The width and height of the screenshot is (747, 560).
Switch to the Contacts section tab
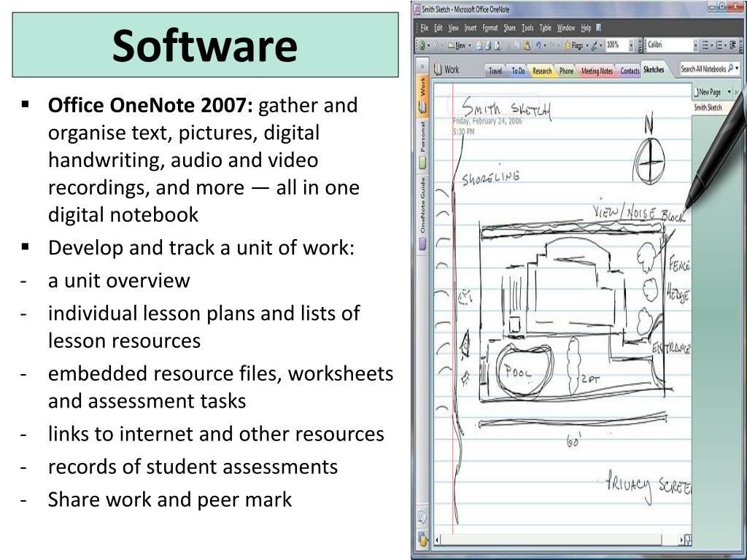629,71
